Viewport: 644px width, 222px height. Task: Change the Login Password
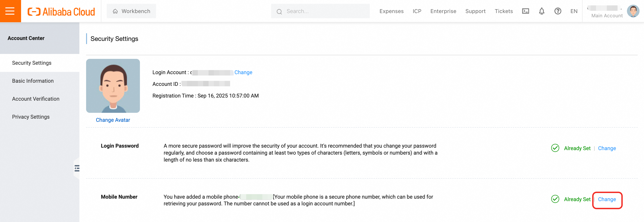point(607,148)
